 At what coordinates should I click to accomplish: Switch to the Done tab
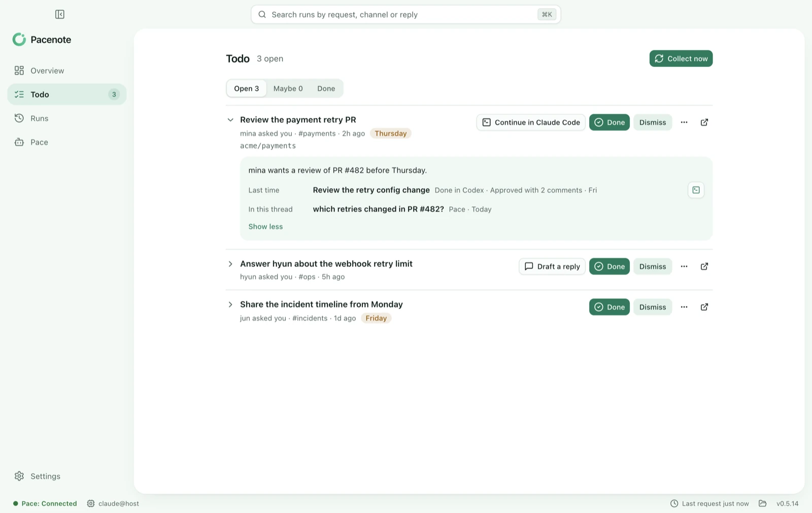click(326, 88)
